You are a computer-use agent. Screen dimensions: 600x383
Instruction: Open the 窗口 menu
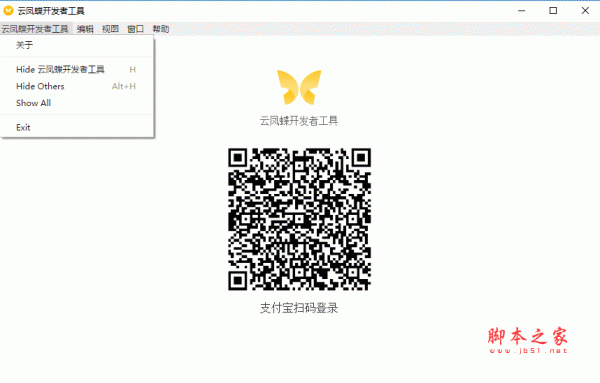pos(135,29)
